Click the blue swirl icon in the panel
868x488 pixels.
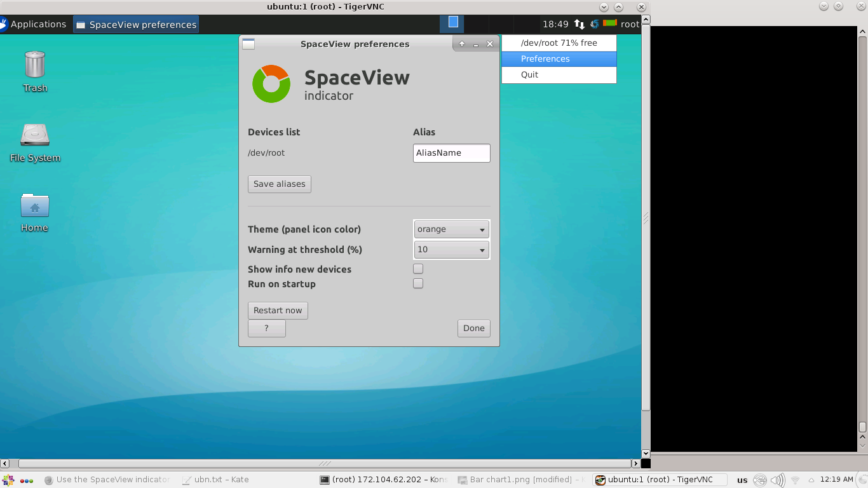point(594,24)
